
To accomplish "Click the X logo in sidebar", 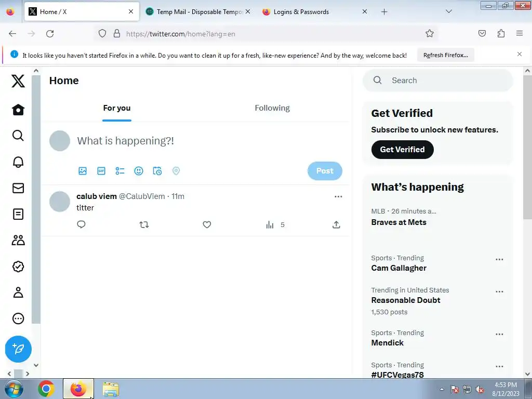I will [18, 81].
